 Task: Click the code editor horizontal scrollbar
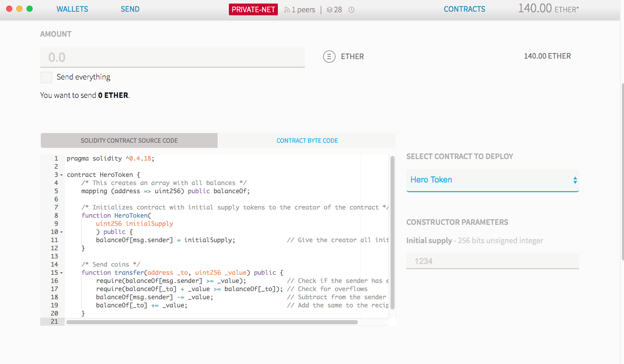(212, 322)
